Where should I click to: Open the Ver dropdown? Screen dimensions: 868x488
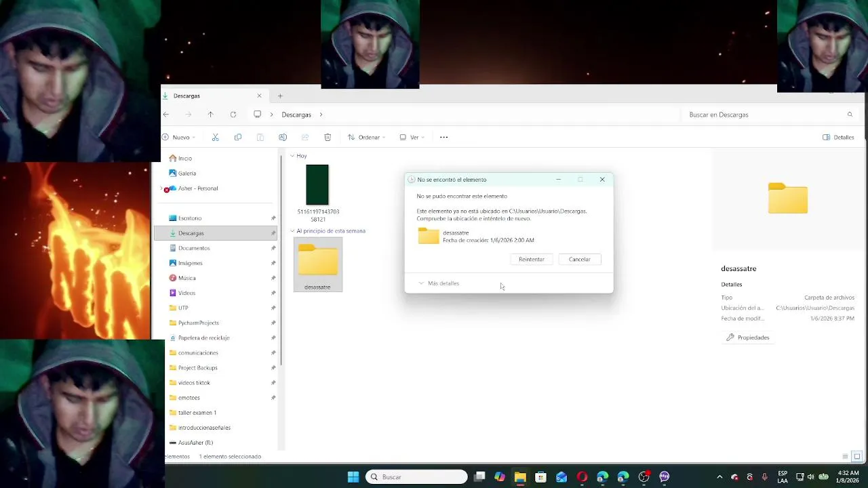412,137
